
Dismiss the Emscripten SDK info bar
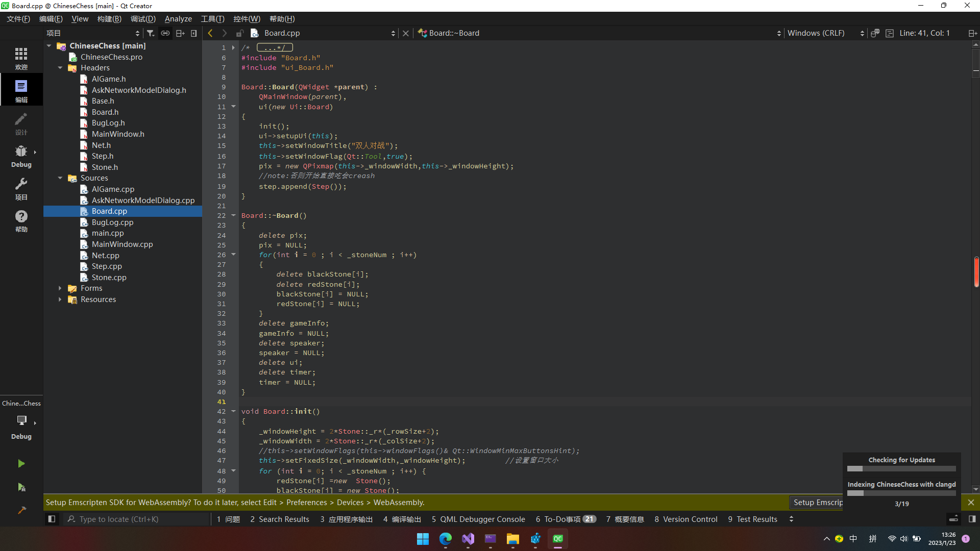(971, 503)
